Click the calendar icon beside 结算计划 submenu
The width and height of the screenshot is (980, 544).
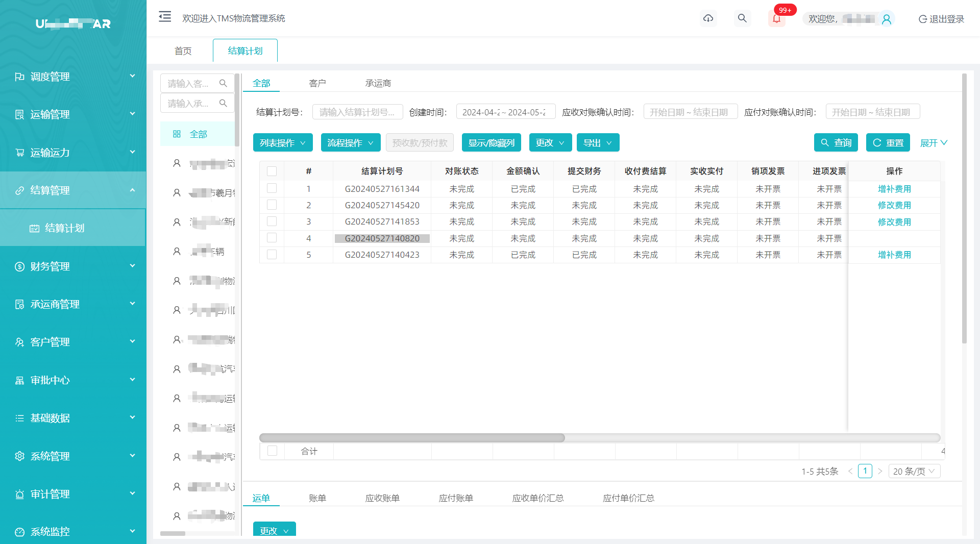[x=34, y=228]
